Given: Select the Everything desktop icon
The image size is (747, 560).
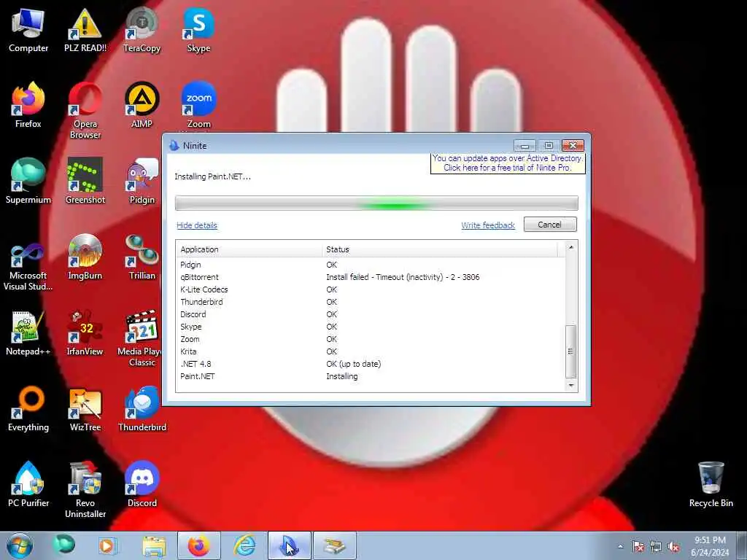Looking at the screenshot, I should (x=28, y=408).
